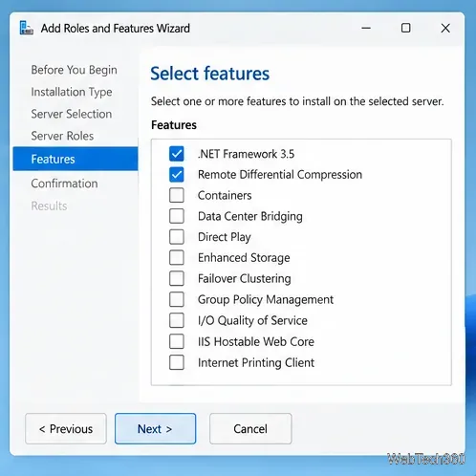Click the Results step label

49,206
